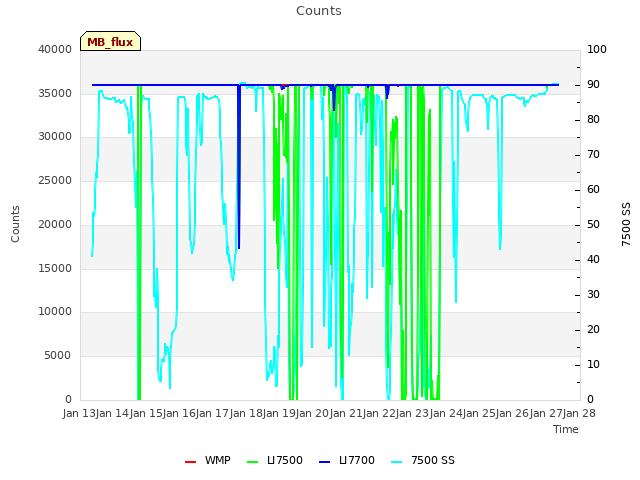Click the right-axis 100 tick label
The image size is (640, 480).
[x=597, y=49]
